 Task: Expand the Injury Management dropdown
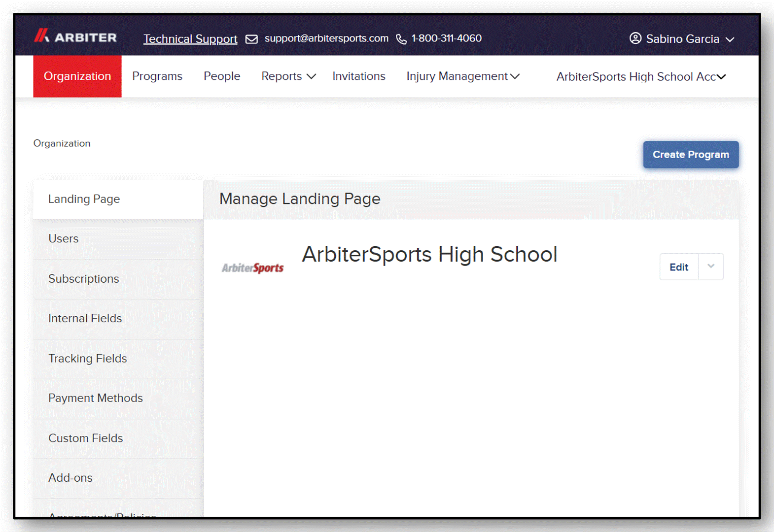(x=463, y=76)
